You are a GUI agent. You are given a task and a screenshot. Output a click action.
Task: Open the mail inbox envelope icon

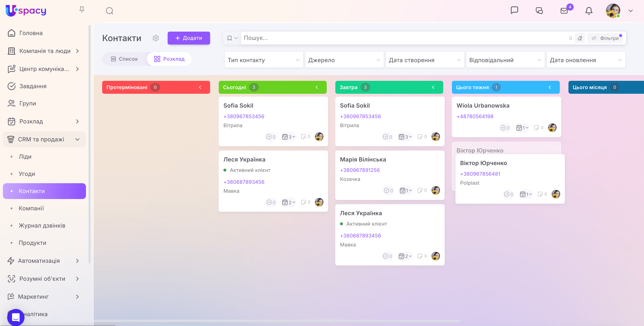(564, 11)
